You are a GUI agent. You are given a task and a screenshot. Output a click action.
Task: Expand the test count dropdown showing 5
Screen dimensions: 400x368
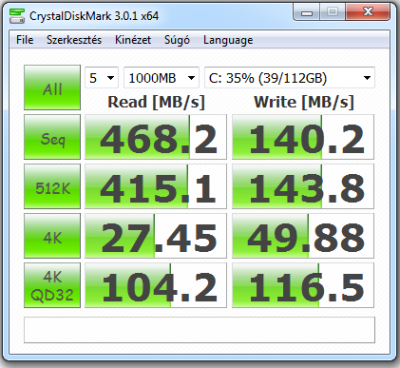coord(101,78)
